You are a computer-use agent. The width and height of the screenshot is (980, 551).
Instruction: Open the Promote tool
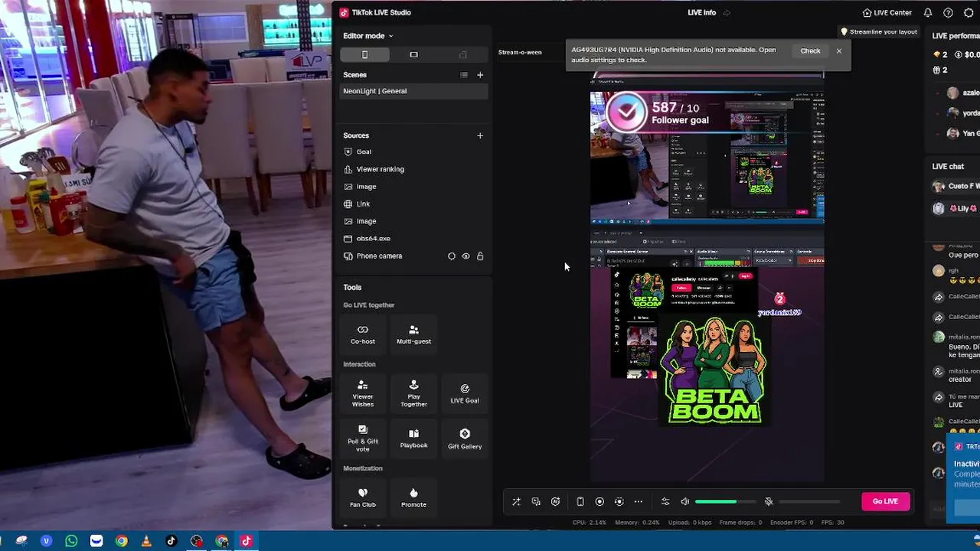coord(413,497)
